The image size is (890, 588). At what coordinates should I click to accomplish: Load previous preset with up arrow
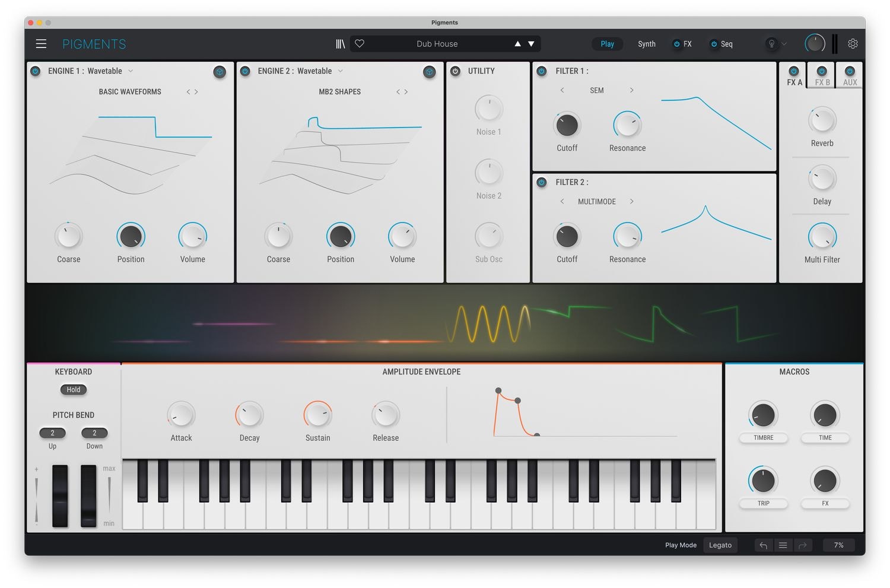tap(517, 44)
